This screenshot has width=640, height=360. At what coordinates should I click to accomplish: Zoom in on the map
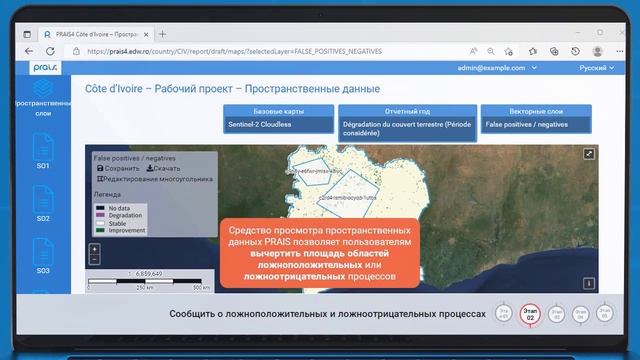tap(94, 249)
